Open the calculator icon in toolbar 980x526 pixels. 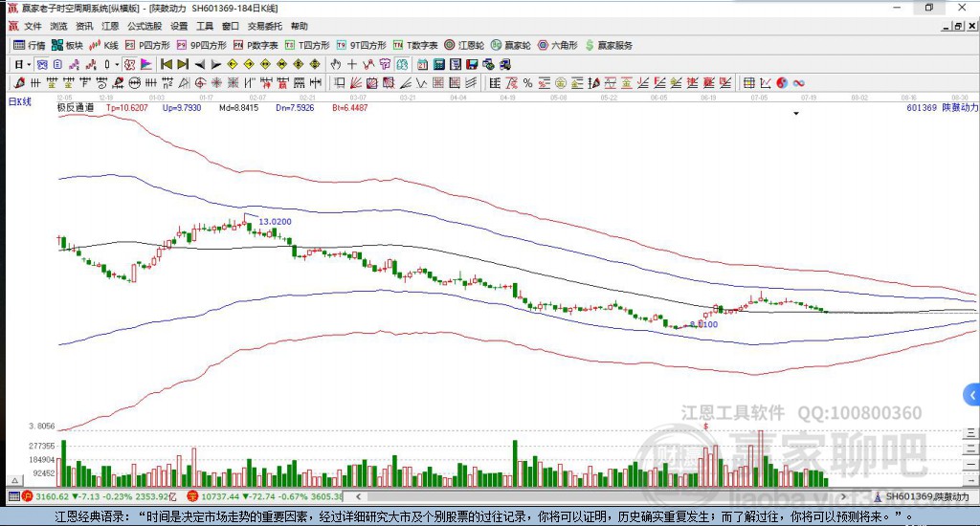click(x=438, y=64)
